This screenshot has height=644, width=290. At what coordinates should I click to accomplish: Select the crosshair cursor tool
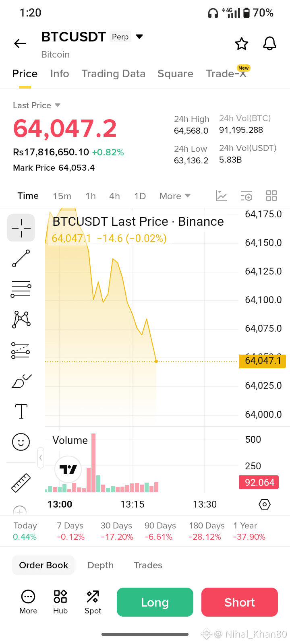(x=21, y=228)
